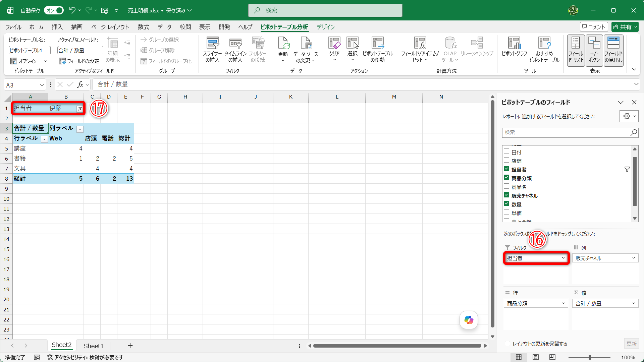Open 合計 / 数量 dropdown in 値 area
The height and width of the screenshot is (362, 644).
[634, 303]
